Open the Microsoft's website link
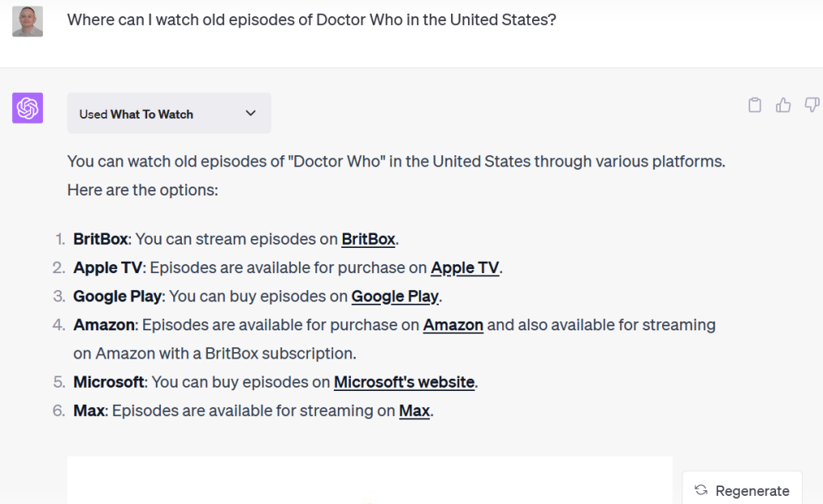Viewport: 823px width, 504px height. click(x=403, y=382)
